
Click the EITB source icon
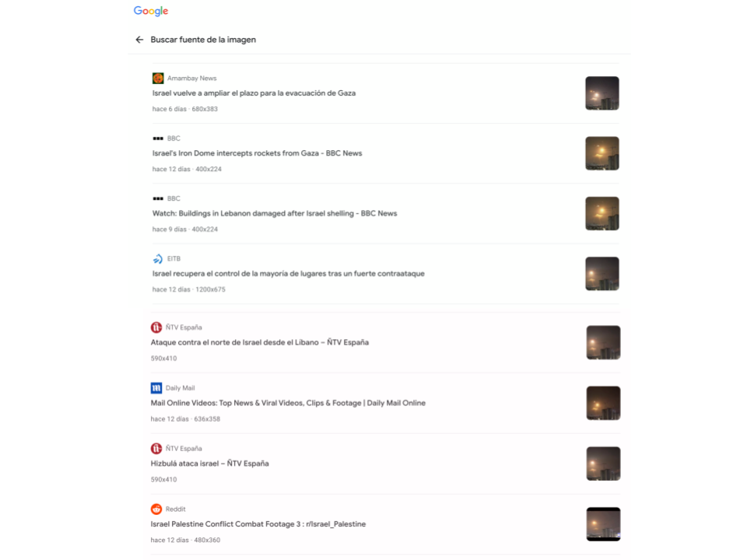(158, 258)
